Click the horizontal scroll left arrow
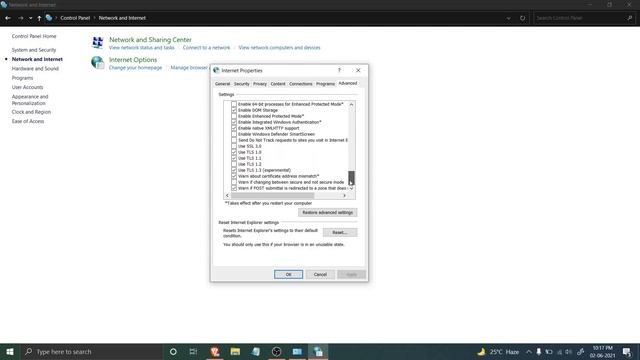This screenshot has height=360, width=640. click(227, 196)
